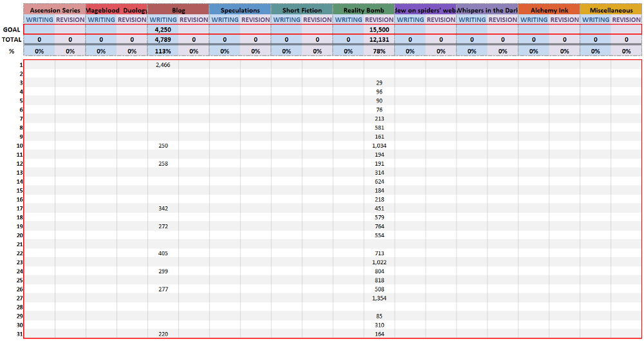Click the day 31 row number
Image resolution: width=644 pixels, height=341 pixels.
click(19, 334)
